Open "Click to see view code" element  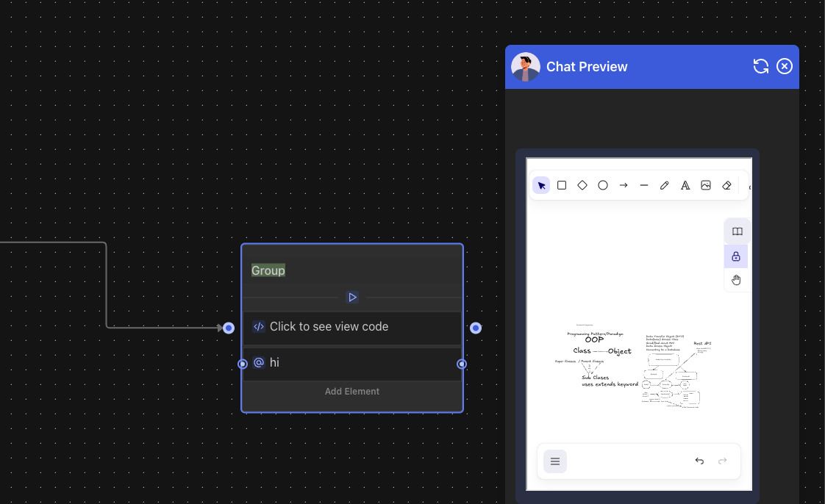click(329, 327)
